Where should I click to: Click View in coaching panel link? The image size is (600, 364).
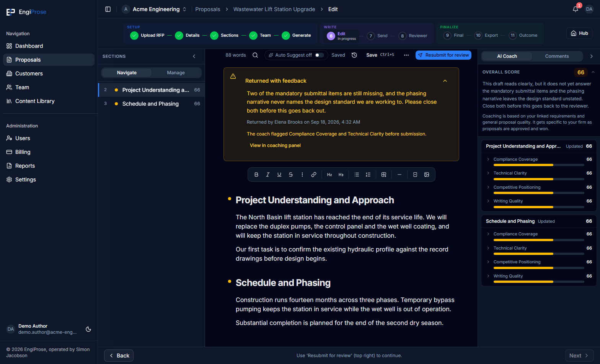click(275, 145)
